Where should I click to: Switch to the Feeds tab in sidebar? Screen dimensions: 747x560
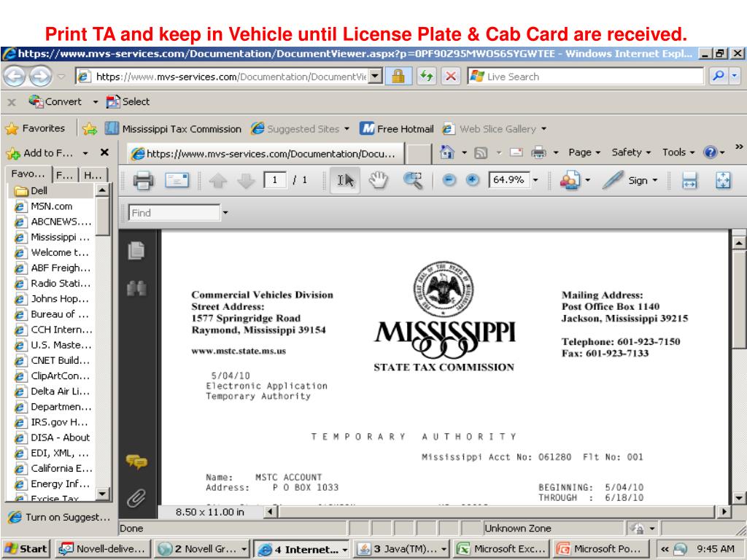pos(64,175)
